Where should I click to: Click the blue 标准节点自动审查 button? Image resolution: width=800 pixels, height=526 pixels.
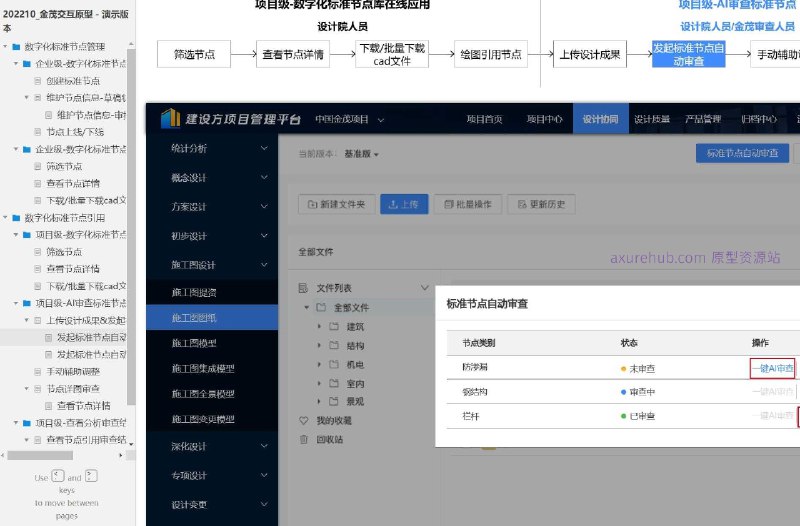[x=742, y=153]
